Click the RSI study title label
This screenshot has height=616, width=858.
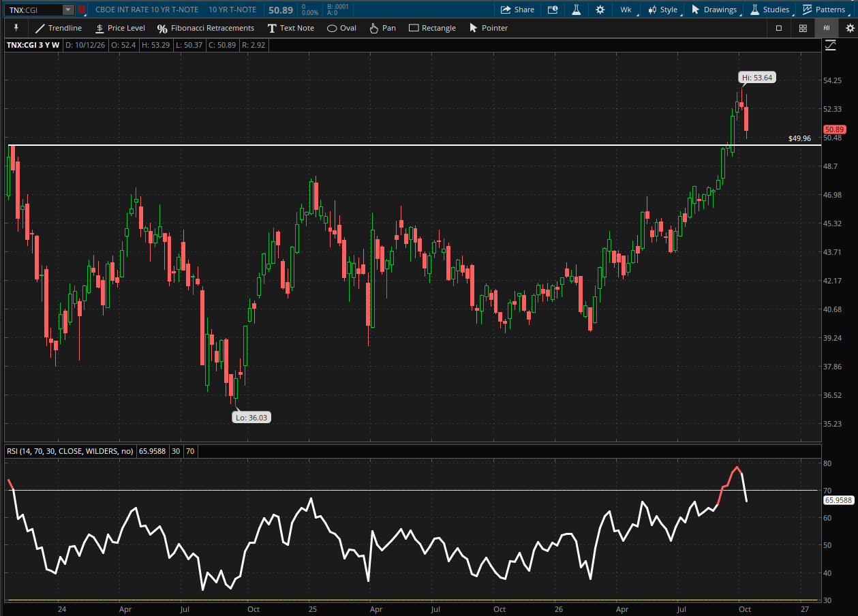coord(70,451)
